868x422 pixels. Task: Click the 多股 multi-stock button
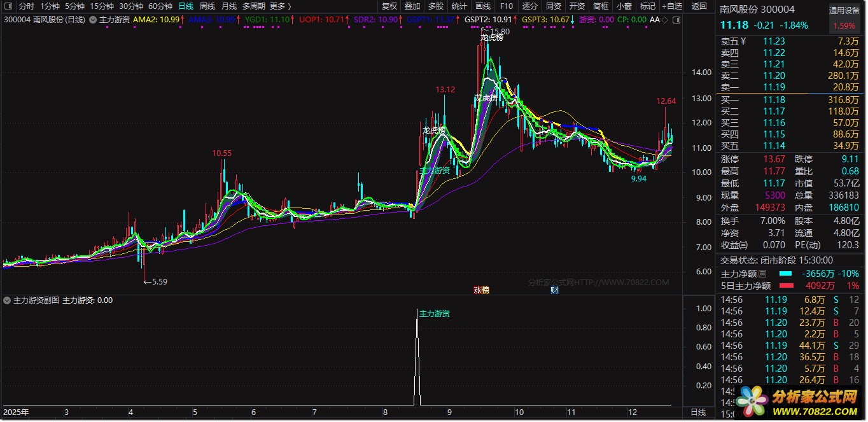pos(436,6)
